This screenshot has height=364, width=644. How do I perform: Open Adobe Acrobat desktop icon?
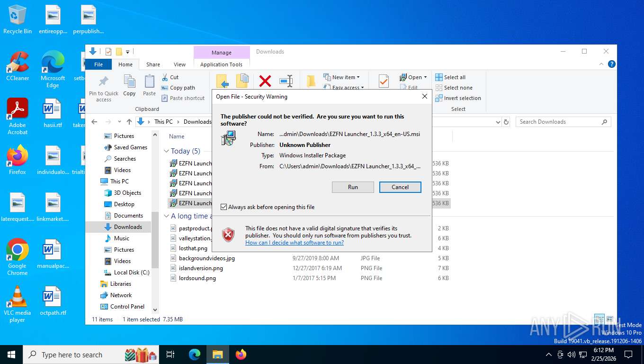(x=18, y=117)
